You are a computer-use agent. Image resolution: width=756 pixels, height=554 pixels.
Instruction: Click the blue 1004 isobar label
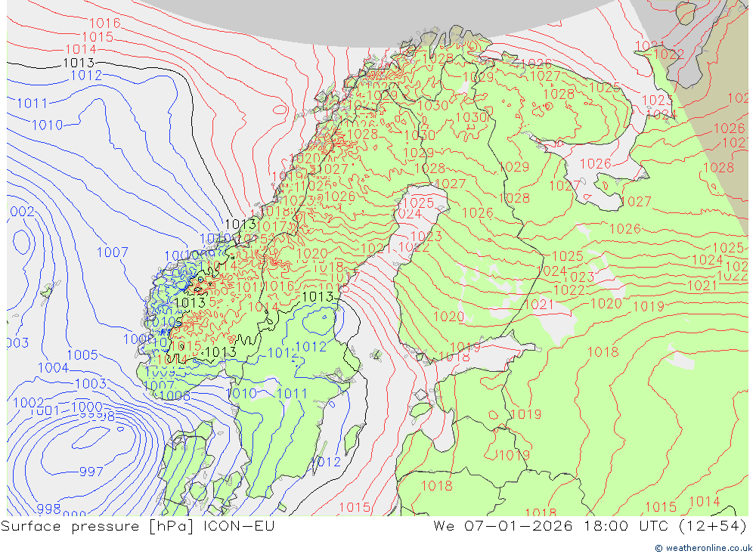(53, 368)
